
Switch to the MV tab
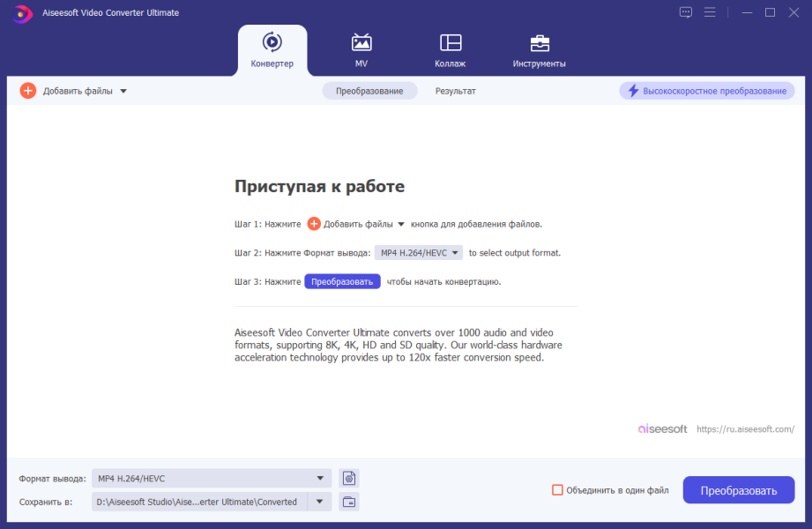(361, 51)
